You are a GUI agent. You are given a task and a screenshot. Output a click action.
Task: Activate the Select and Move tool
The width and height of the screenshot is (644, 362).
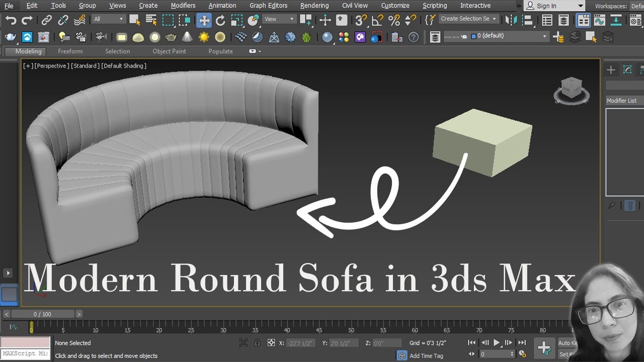click(x=204, y=20)
